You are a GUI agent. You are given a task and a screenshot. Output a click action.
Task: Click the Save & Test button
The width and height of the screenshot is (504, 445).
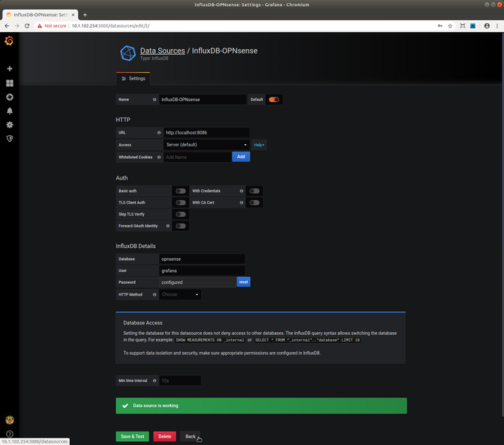coord(132,436)
